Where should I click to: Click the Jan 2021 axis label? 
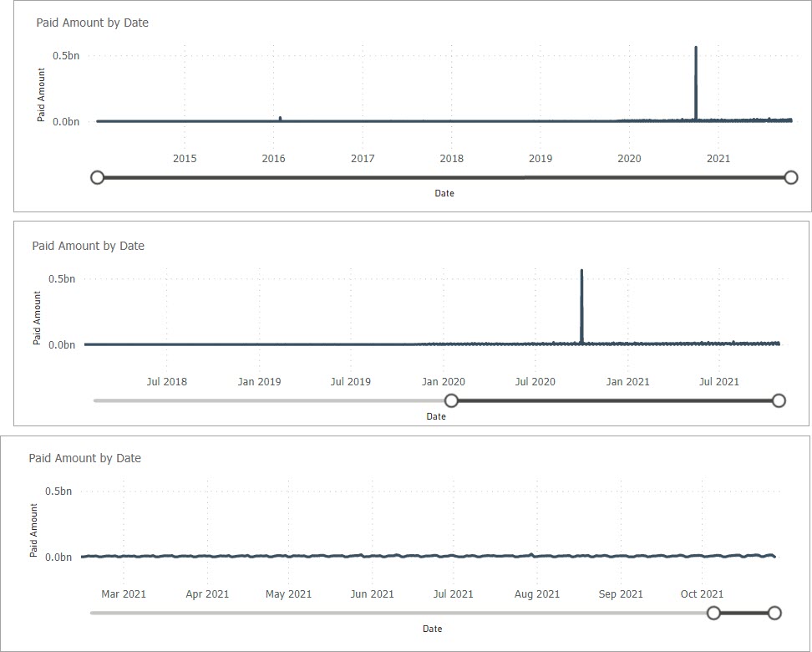[x=627, y=382]
